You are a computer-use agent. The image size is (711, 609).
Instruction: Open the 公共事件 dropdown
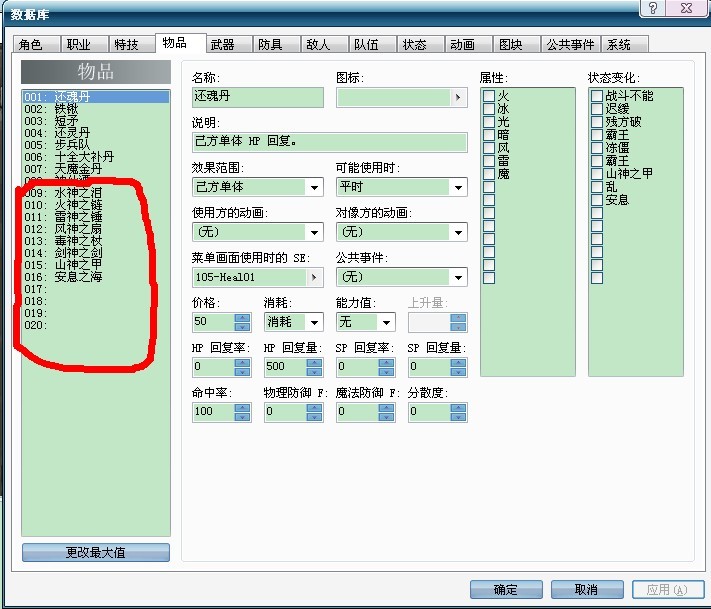(458, 277)
